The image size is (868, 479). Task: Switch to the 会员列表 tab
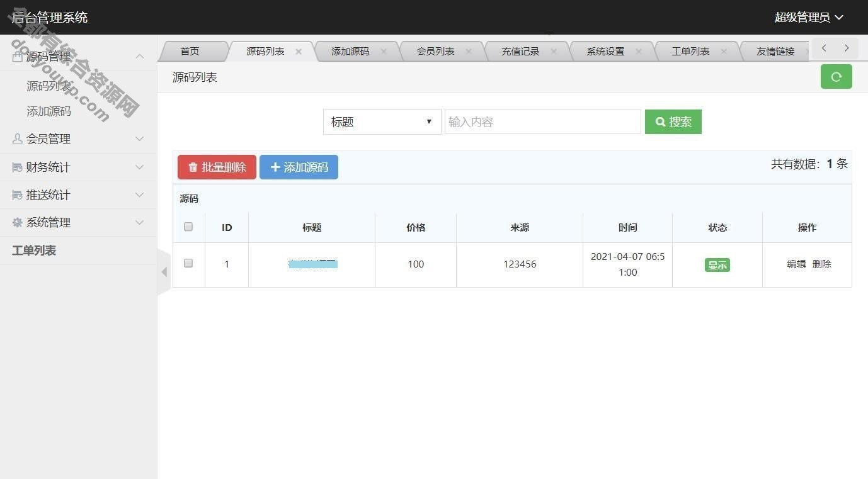pos(435,52)
